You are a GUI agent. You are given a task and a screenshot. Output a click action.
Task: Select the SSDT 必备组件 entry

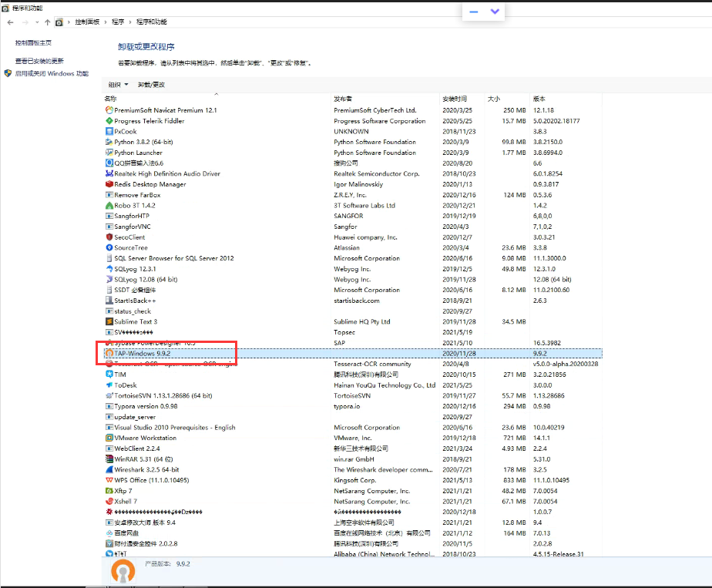pos(353,290)
